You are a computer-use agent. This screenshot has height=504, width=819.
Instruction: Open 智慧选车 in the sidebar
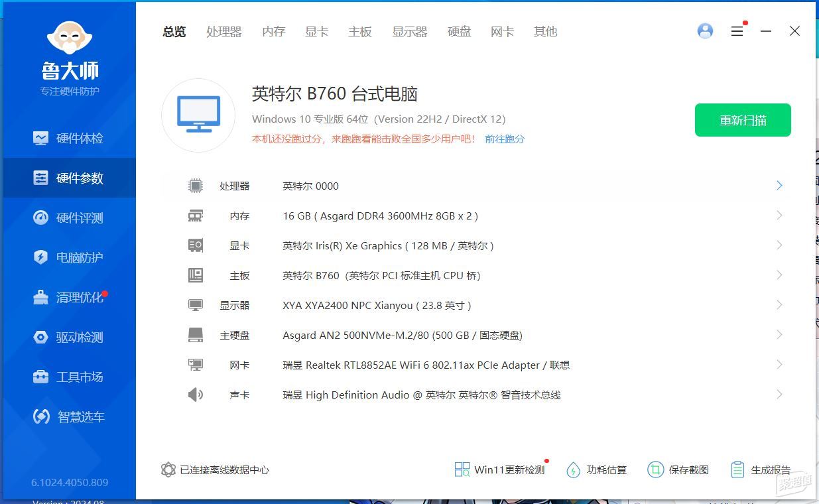point(69,416)
